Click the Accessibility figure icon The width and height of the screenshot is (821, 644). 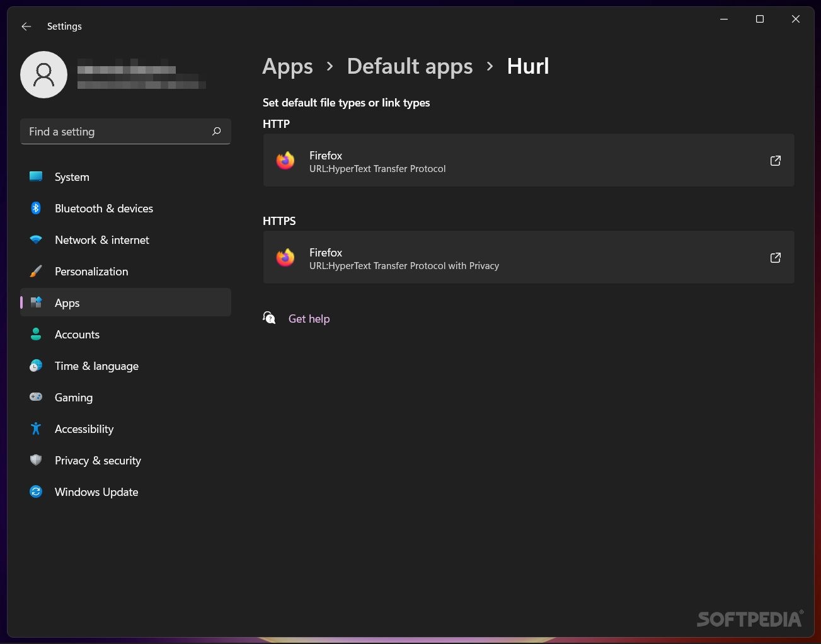click(x=36, y=428)
